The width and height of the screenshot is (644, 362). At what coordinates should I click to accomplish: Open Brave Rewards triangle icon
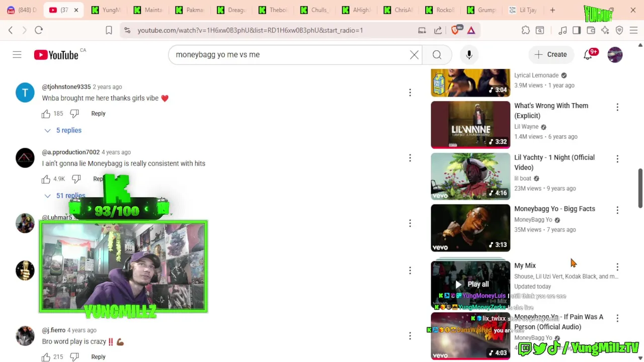[x=471, y=30]
